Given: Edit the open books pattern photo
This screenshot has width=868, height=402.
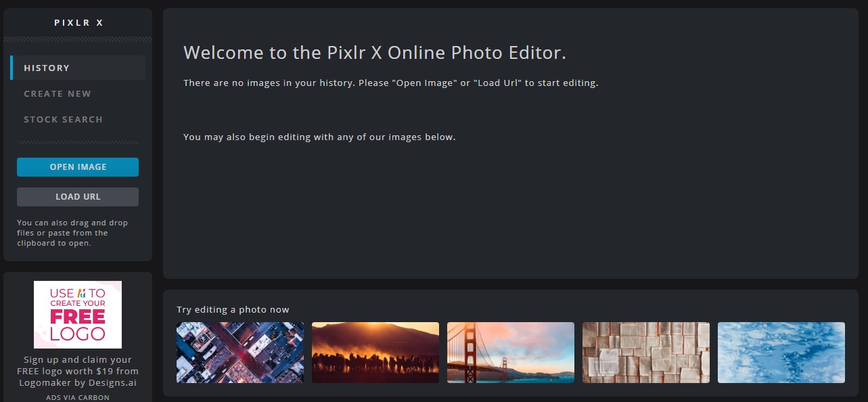Looking at the screenshot, I should pos(646,353).
